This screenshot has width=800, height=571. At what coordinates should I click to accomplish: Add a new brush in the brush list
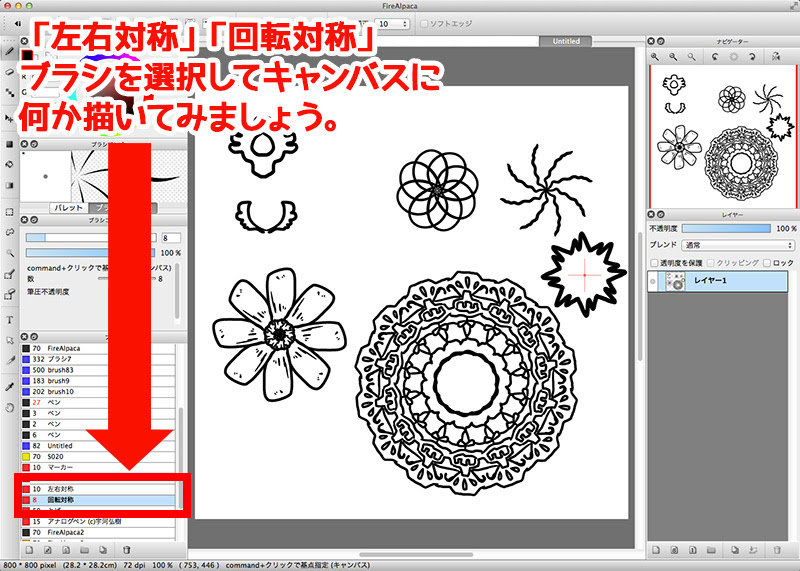point(29,550)
